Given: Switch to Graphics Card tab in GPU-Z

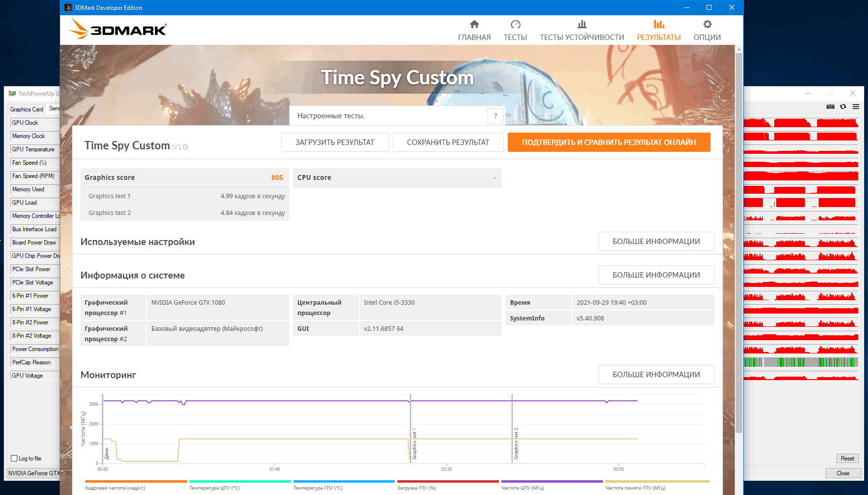Looking at the screenshot, I should click(27, 109).
